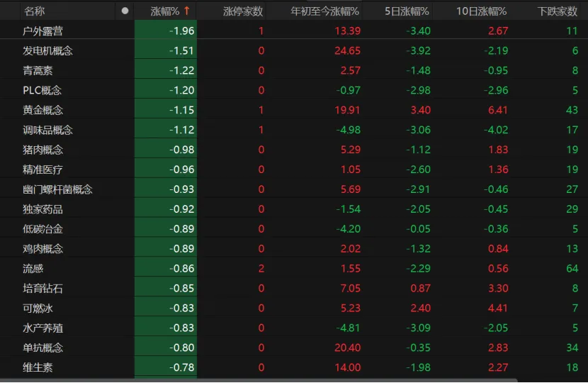Sort by 涨幅% column header
This screenshot has width=588, height=383.
pyautogui.click(x=165, y=11)
